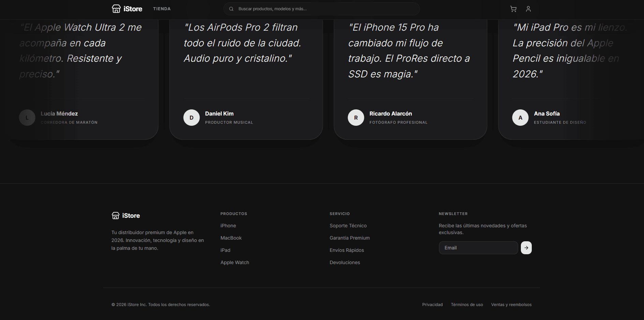Go to Devoluciones
This screenshot has height=320, width=644.
pyautogui.click(x=345, y=262)
